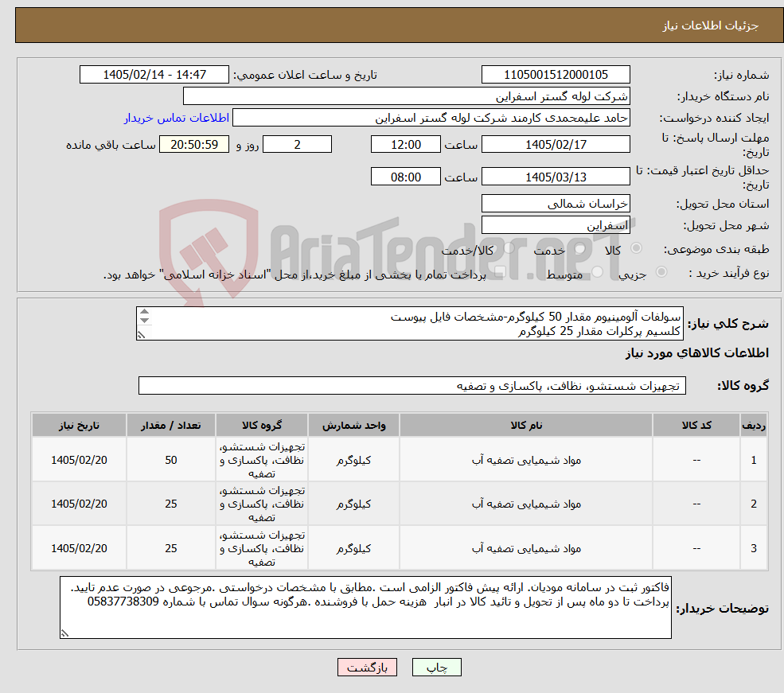
Task: Click the city field اسفراین
Action: 556,225
